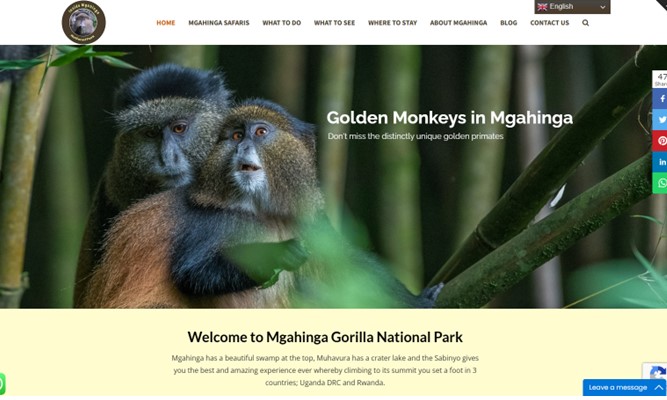Click the Golden Monkeys in Mgahinga banner
Image resolution: width=667 pixels, height=400 pixels.
point(450,118)
